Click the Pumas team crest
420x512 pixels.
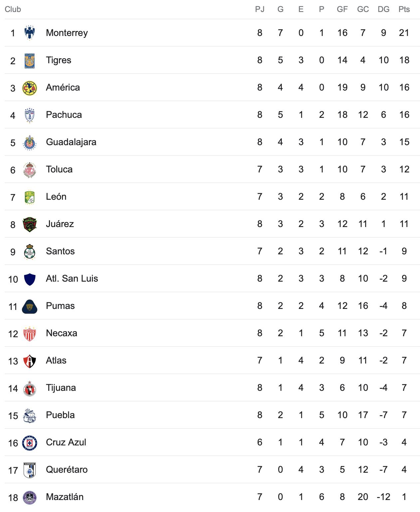pos(29,306)
